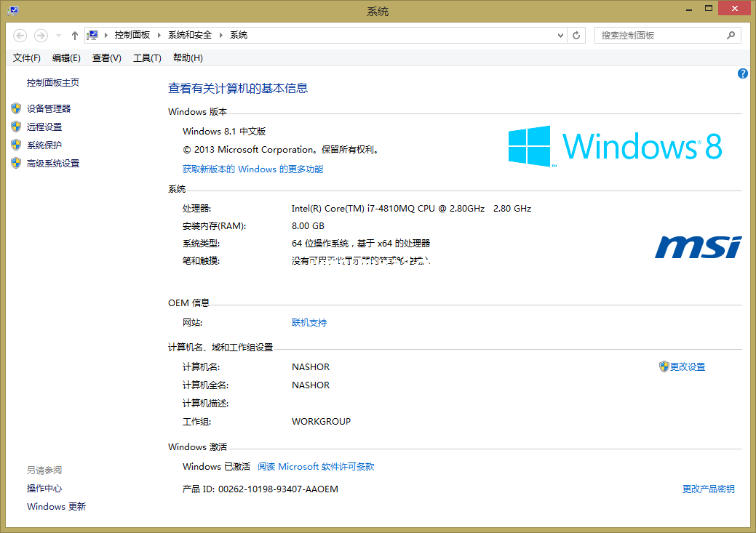Image resolution: width=756 pixels, height=533 pixels.
Task: Open 联机支持 website link
Action: tap(309, 323)
